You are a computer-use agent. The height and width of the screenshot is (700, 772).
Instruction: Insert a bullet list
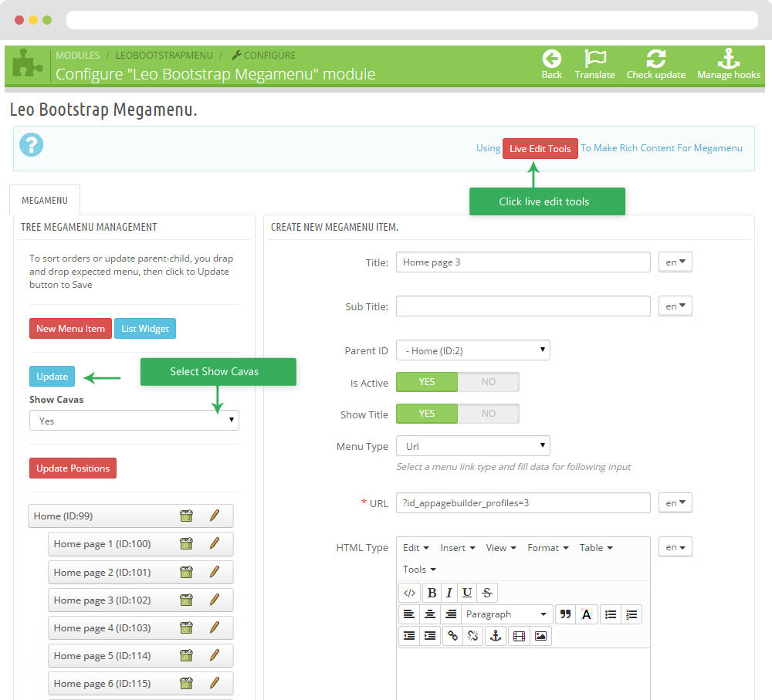coord(611,614)
